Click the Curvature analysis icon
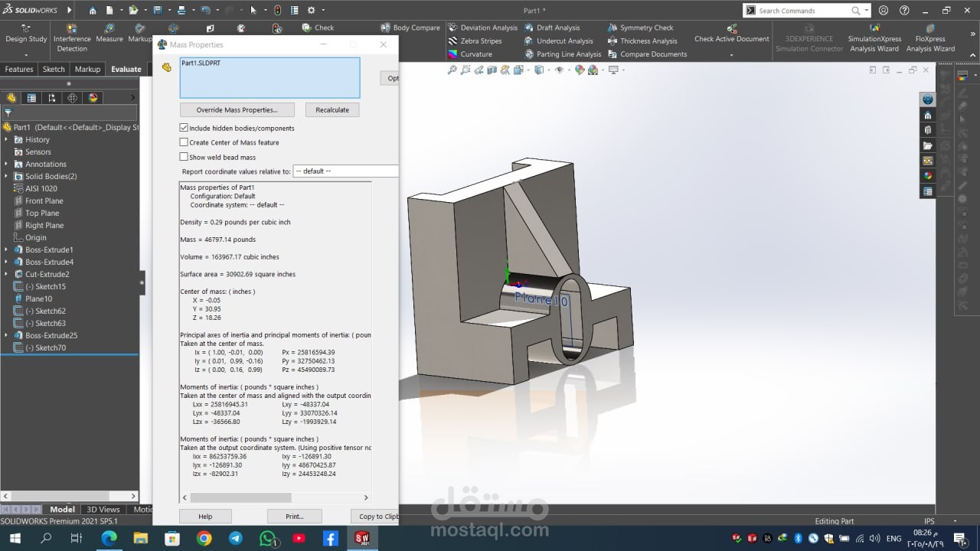980x551 pixels. (x=452, y=54)
